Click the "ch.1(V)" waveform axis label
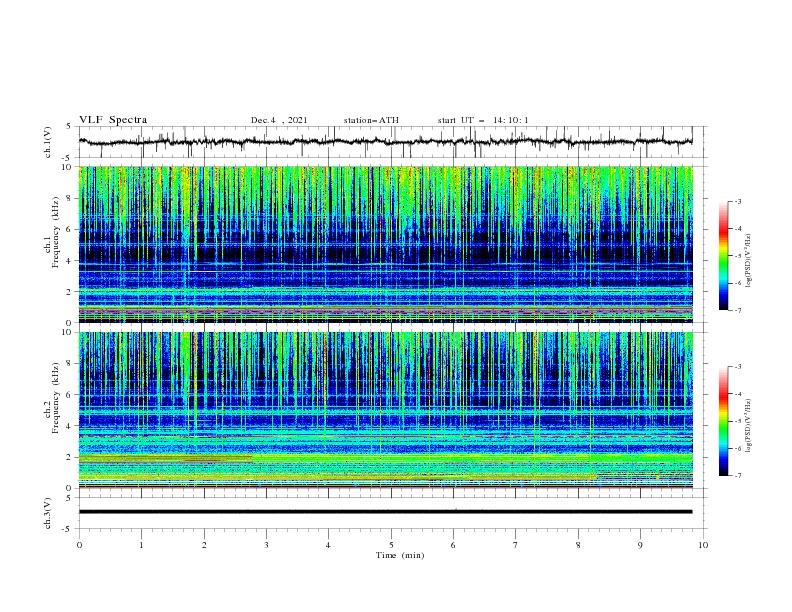 click(48, 142)
